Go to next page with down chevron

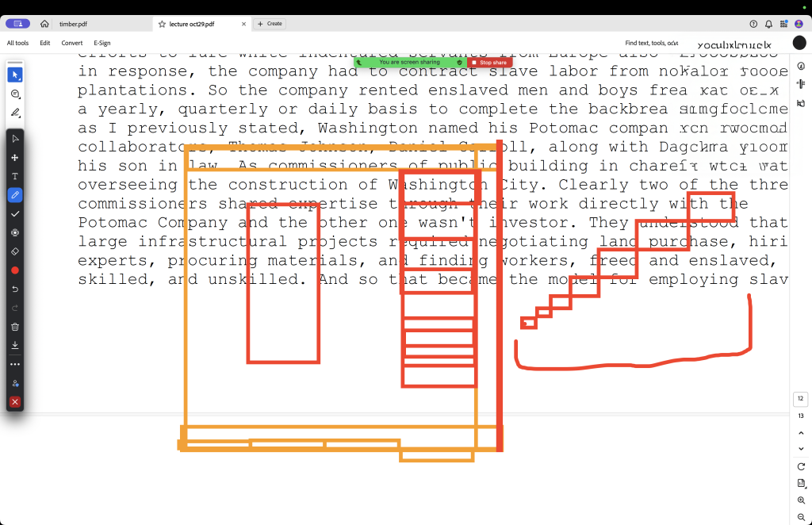pos(801,449)
